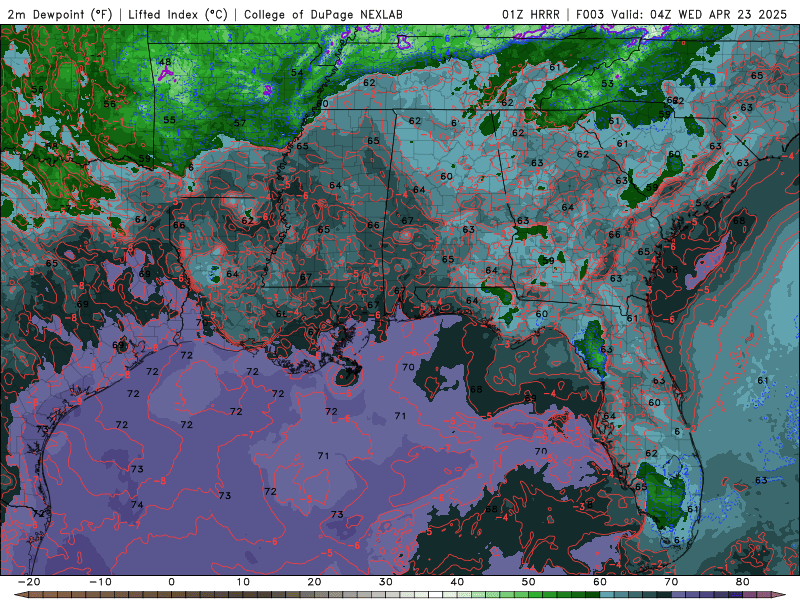Viewport: 800px width, 600px height.
Task: Click the "Lifted Index (°C)" title text
Action: (178, 15)
